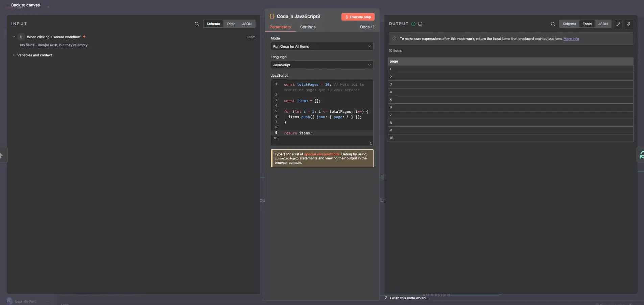Open the Settings tab
The width and height of the screenshot is (644, 305).
(308, 27)
